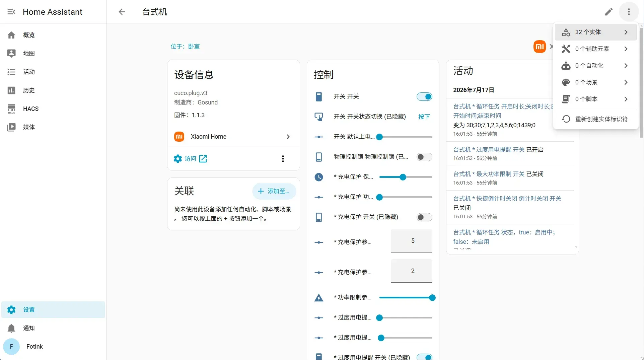
Task: Click the gesture-tap icon for 开关状态切换
Action: click(319, 117)
